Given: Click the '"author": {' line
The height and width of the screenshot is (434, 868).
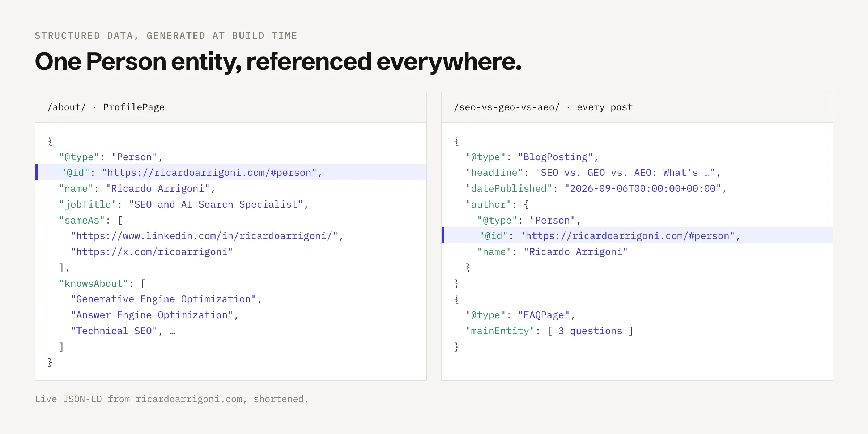Looking at the screenshot, I should (497, 204).
